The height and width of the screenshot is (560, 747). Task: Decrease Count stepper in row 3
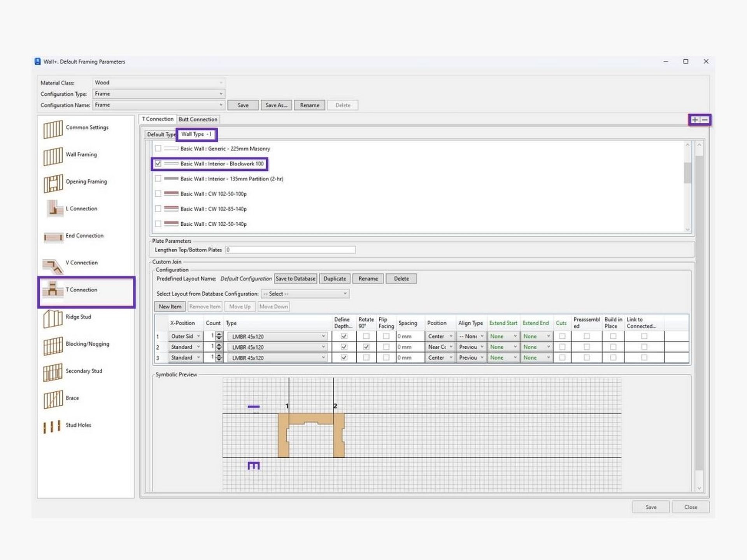(x=219, y=359)
